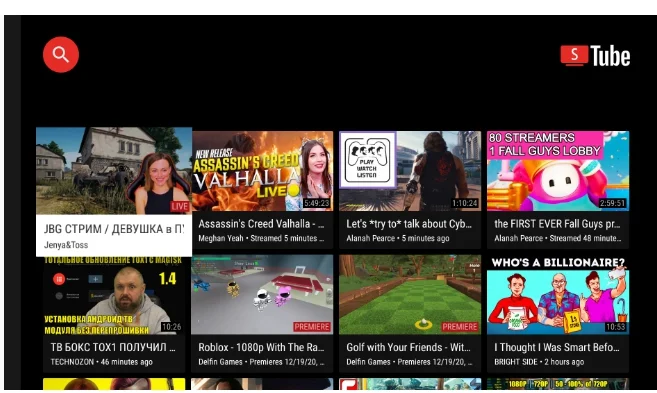
Task: Click title 'Roblox - 1080p With The Ra...'
Action: [x=261, y=347]
